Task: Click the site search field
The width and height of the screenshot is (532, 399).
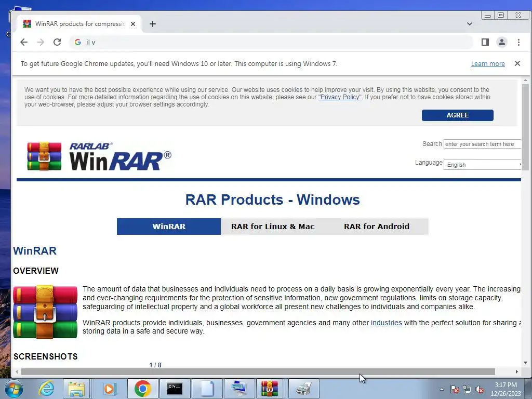Action: point(482,144)
